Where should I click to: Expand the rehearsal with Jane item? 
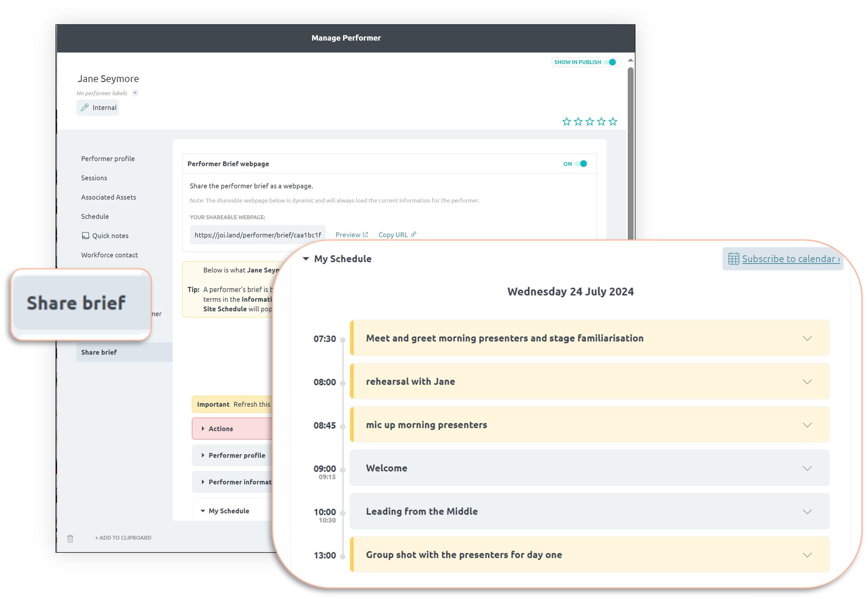pyautogui.click(x=807, y=382)
